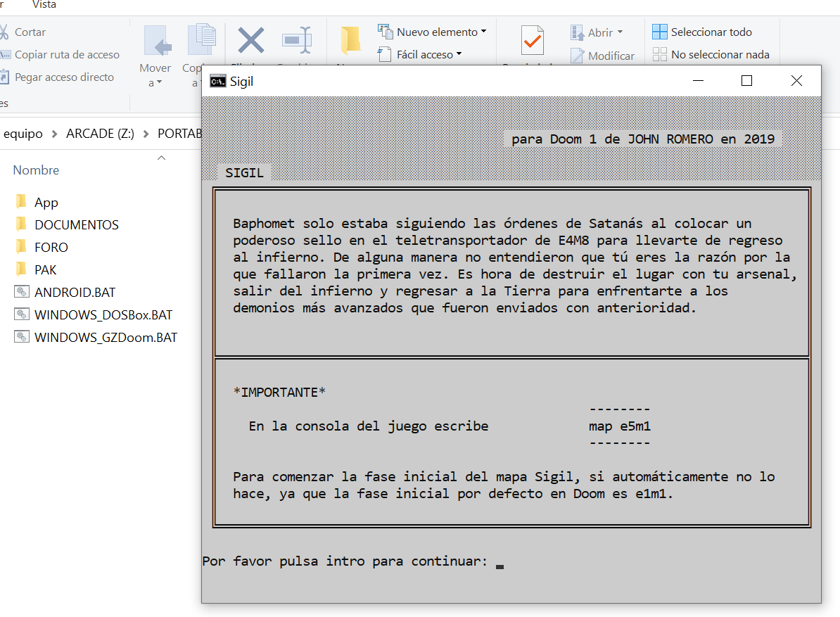Click the Modificar pencil icon
Screen dimensions: 840x617
[577, 56]
